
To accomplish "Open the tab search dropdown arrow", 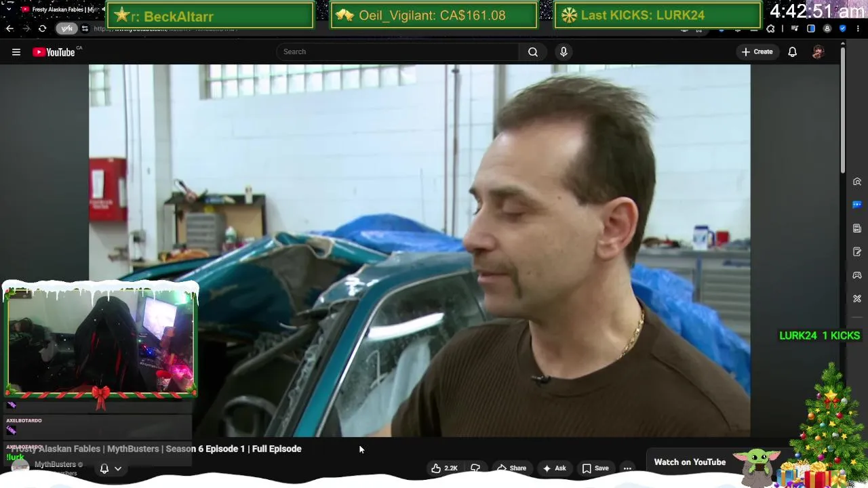I will [x=8, y=9].
